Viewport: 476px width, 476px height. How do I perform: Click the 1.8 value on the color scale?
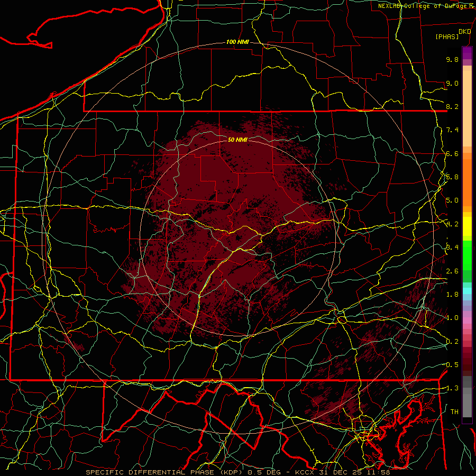click(452, 295)
